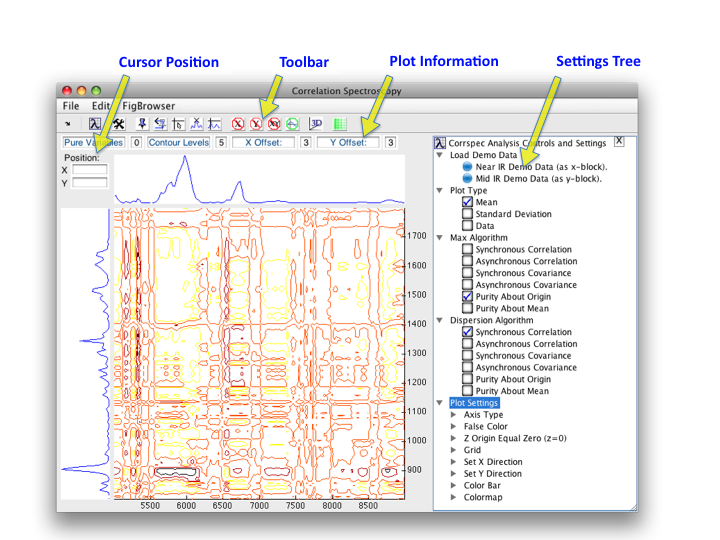Click the Contour Levels button

click(179, 143)
